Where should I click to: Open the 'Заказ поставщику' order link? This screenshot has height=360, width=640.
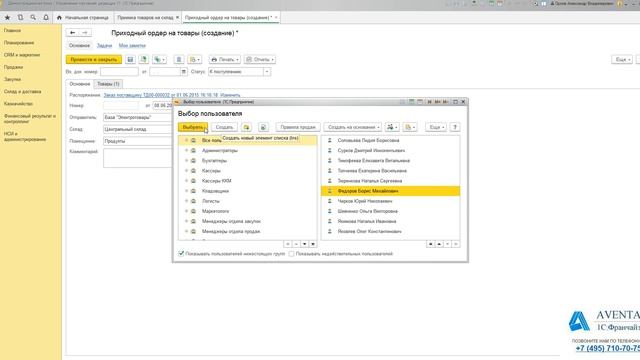coord(160,95)
